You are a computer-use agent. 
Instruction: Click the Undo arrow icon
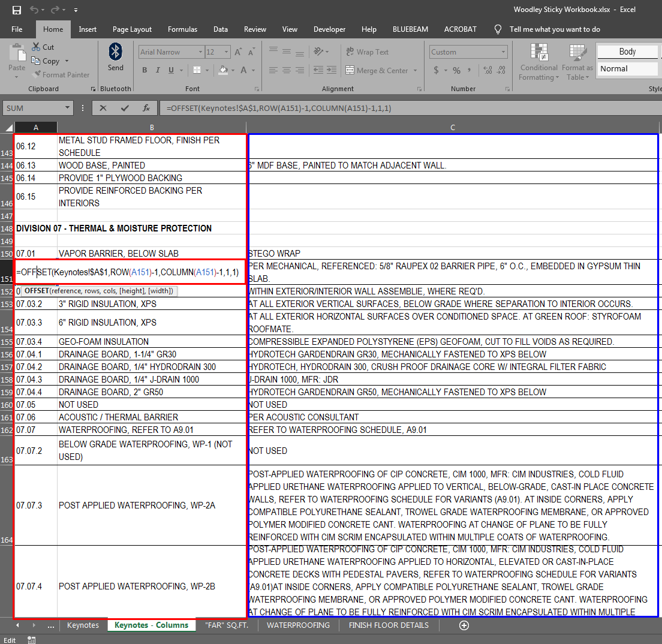pos(34,10)
